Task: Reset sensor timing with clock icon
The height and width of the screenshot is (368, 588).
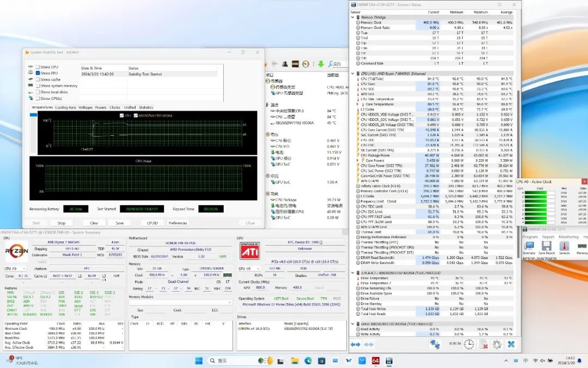Action: coord(469,344)
